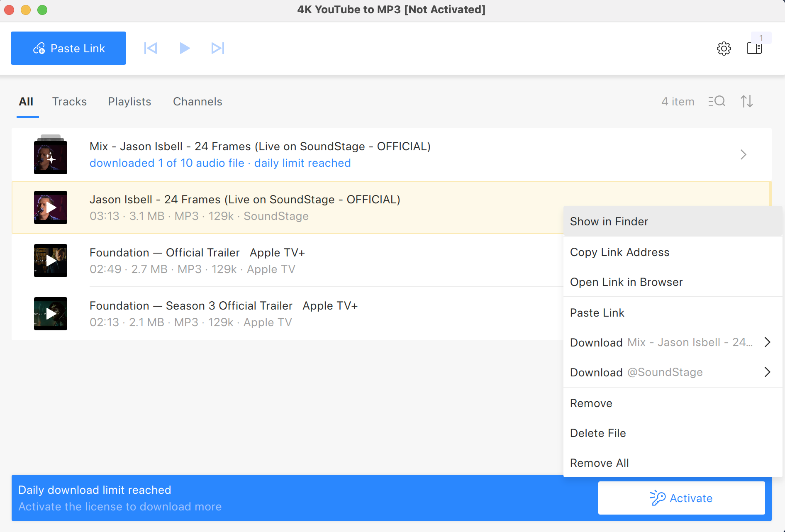785x532 pixels.
Task: Switch to the Tracks tab
Action: pyautogui.click(x=69, y=102)
